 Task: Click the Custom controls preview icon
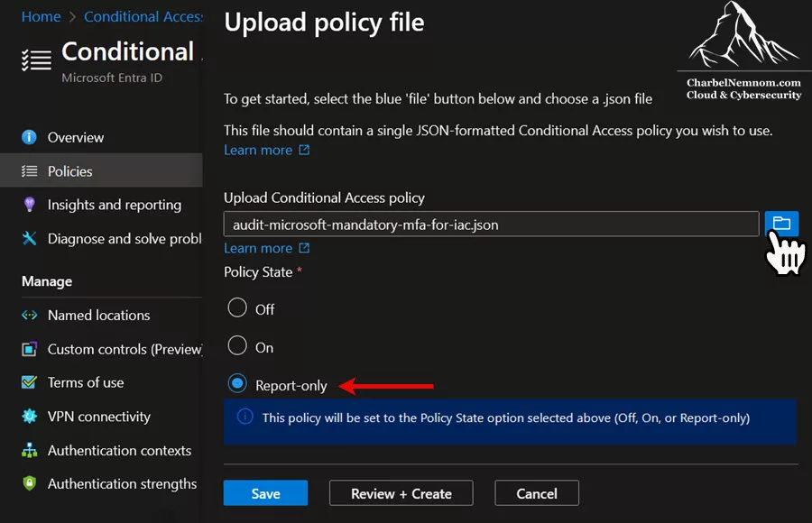(x=29, y=349)
